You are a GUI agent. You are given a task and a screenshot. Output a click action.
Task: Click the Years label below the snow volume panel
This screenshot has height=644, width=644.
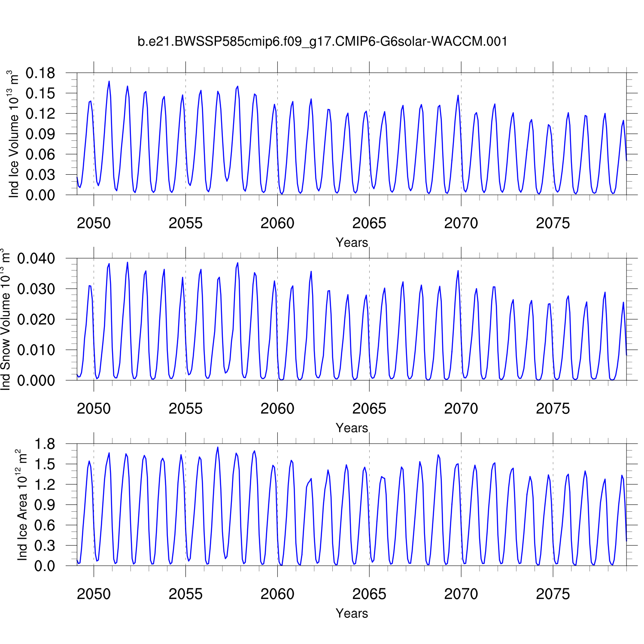[352, 428]
